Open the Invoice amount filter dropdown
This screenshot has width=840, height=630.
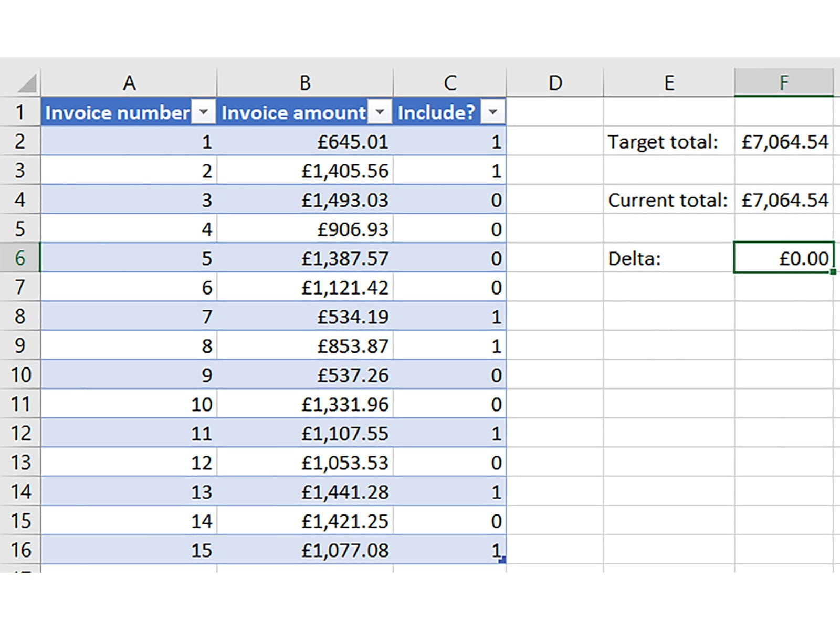click(380, 112)
